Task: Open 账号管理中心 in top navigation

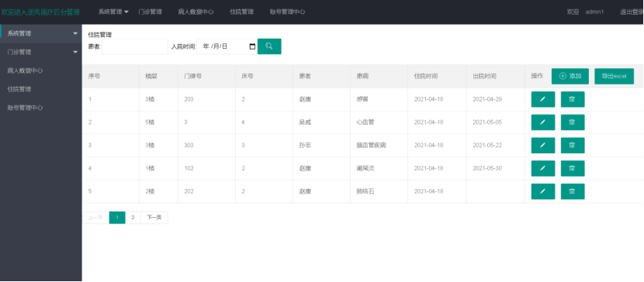Action: click(x=288, y=12)
